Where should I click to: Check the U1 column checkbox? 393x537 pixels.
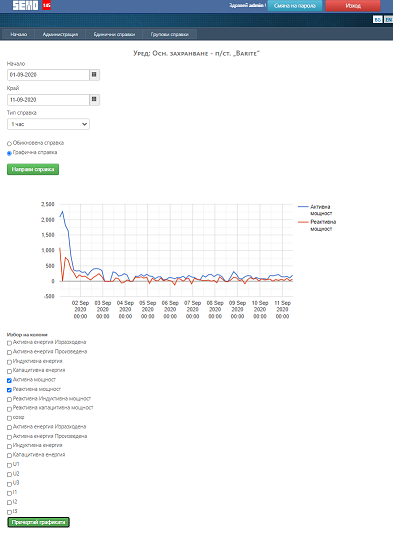[x=9, y=465]
